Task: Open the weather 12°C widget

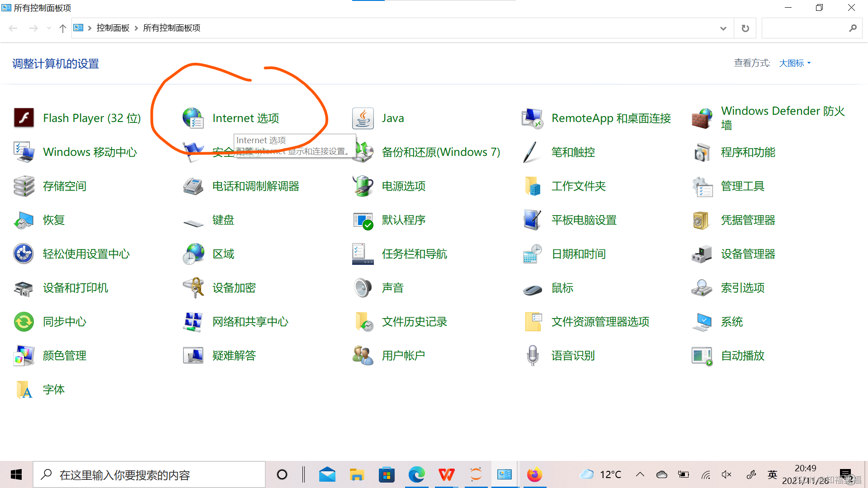Action: [x=601, y=474]
